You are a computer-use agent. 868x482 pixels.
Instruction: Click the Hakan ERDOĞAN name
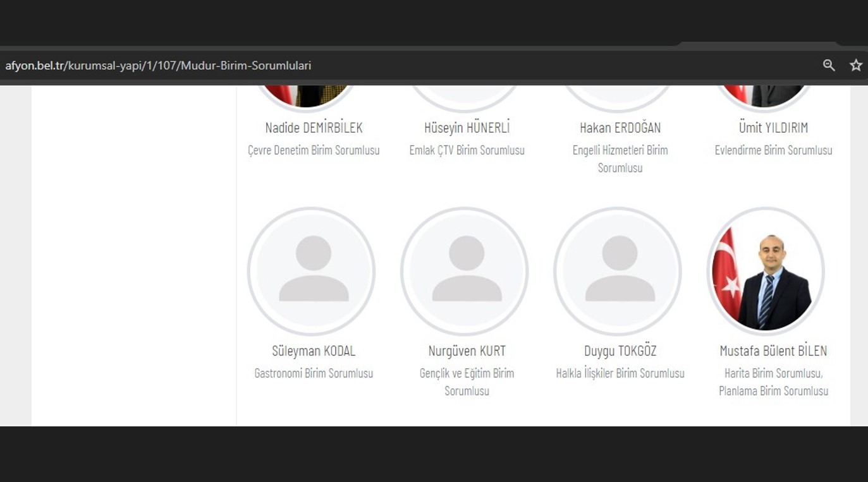click(x=620, y=128)
